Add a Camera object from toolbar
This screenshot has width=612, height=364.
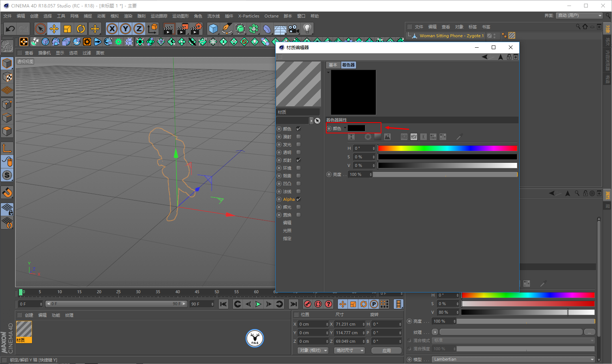294,29
